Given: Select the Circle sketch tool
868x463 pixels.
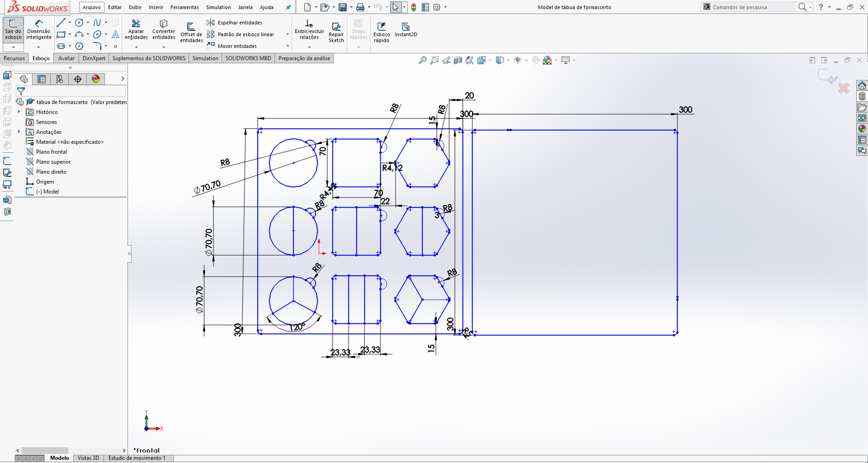Looking at the screenshot, I should point(79,23).
